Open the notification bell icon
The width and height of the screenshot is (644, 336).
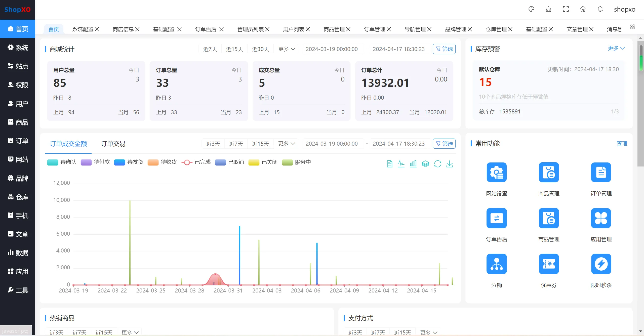tap(600, 9)
